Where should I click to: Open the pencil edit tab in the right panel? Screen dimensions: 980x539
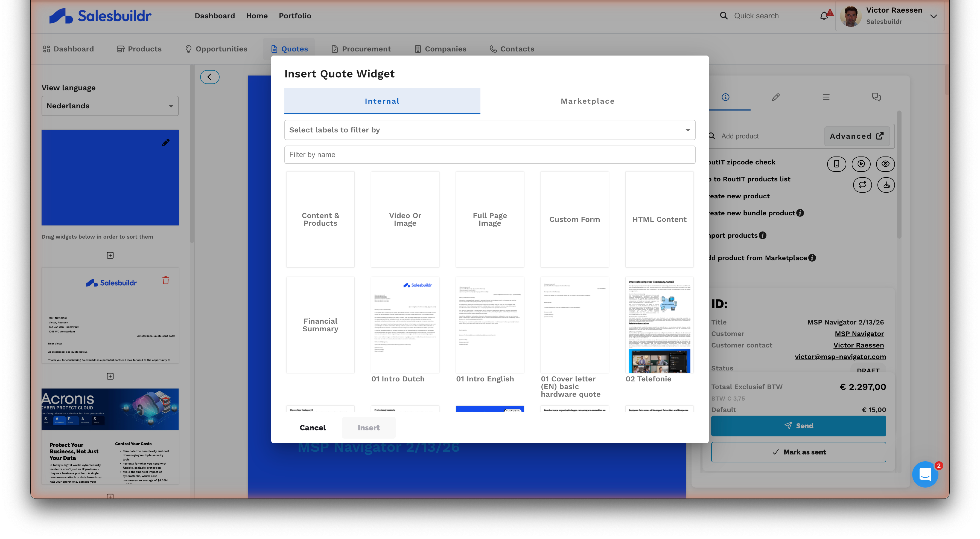point(776,97)
